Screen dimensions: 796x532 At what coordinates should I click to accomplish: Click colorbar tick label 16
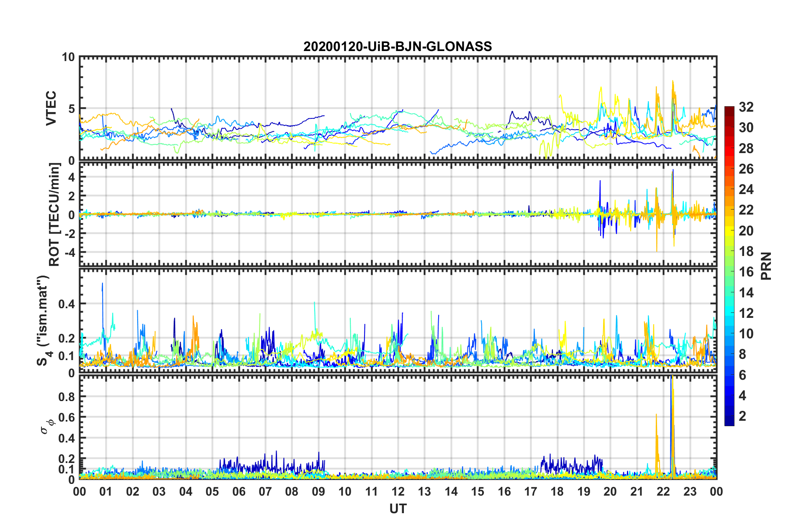746,272
